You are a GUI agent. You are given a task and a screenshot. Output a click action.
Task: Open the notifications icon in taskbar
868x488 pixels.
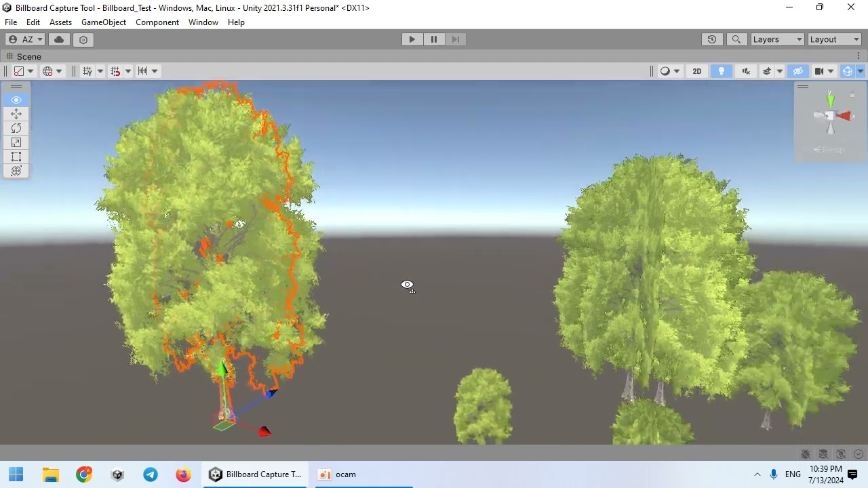coord(852,474)
